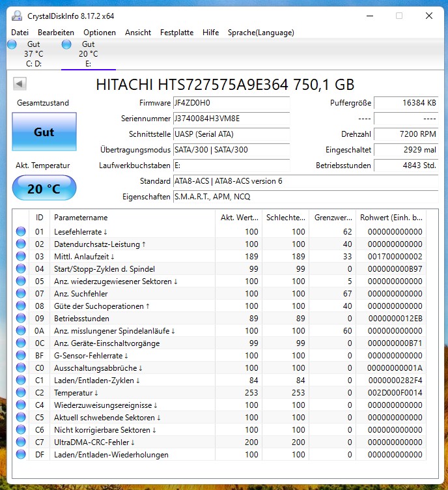Click the Akt. Wert column header
Viewport: 448px width, 490px height.
coord(238,218)
